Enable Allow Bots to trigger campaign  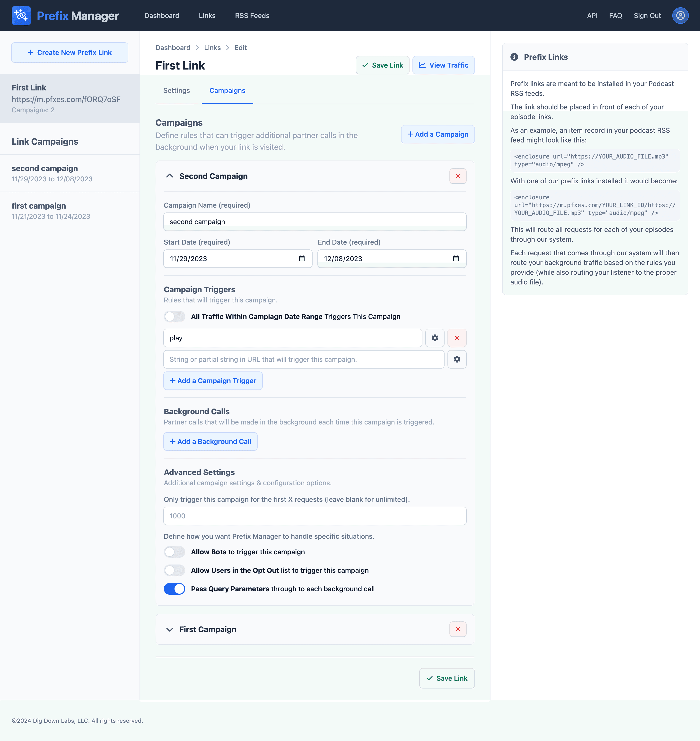[x=174, y=552]
